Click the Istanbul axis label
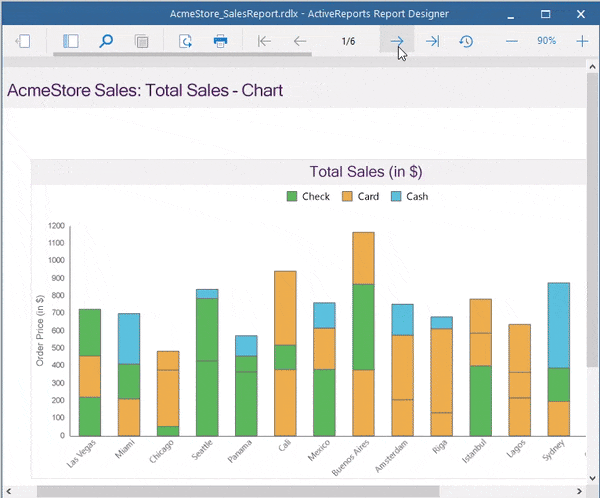 [474, 451]
